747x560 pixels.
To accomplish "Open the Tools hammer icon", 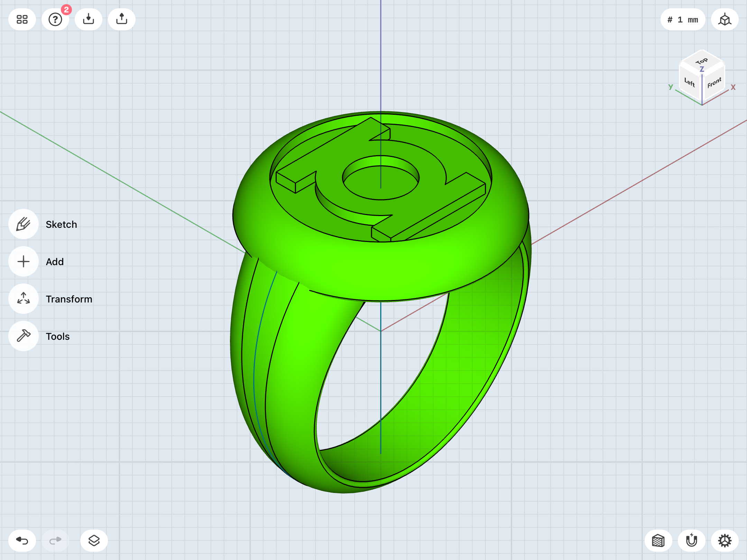I will (x=24, y=336).
